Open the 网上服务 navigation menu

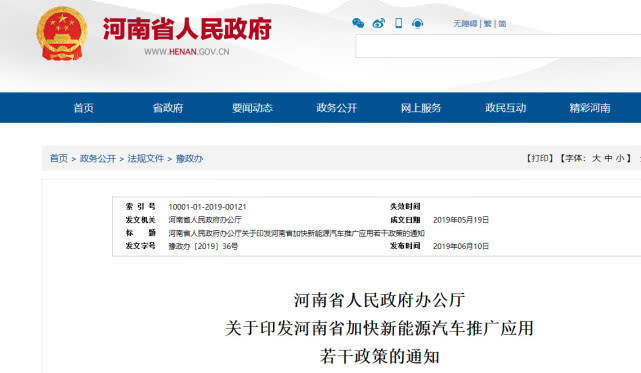[x=421, y=108]
